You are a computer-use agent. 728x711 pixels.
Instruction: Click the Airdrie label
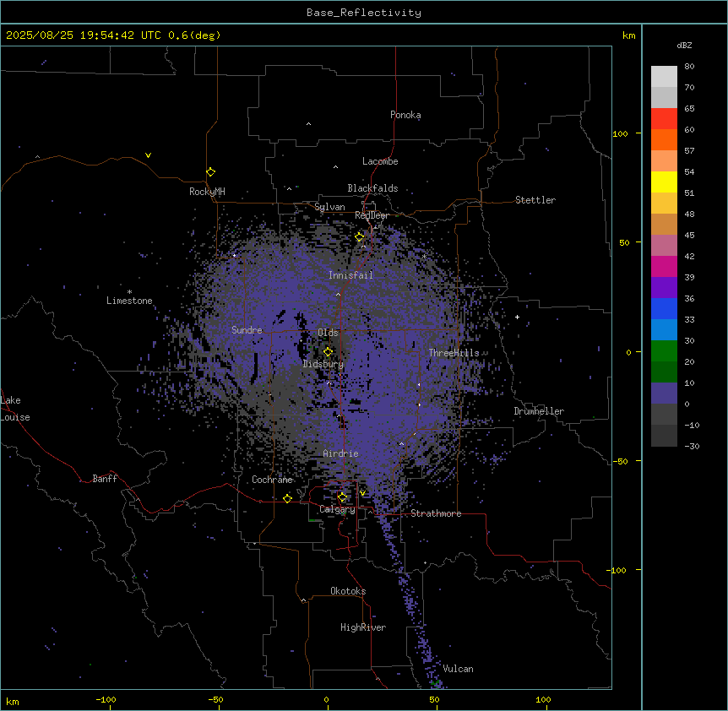pyautogui.click(x=341, y=453)
